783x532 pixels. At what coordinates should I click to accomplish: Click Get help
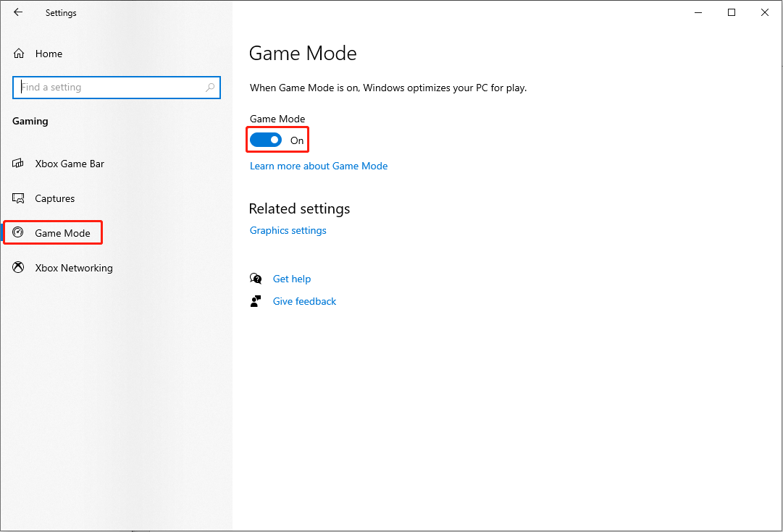click(292, 279)
